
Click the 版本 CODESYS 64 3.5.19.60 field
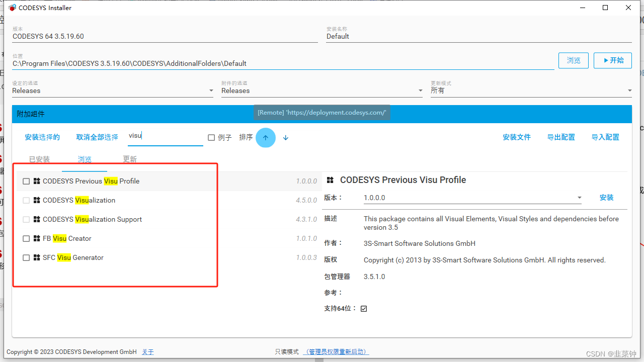point(165,36)
